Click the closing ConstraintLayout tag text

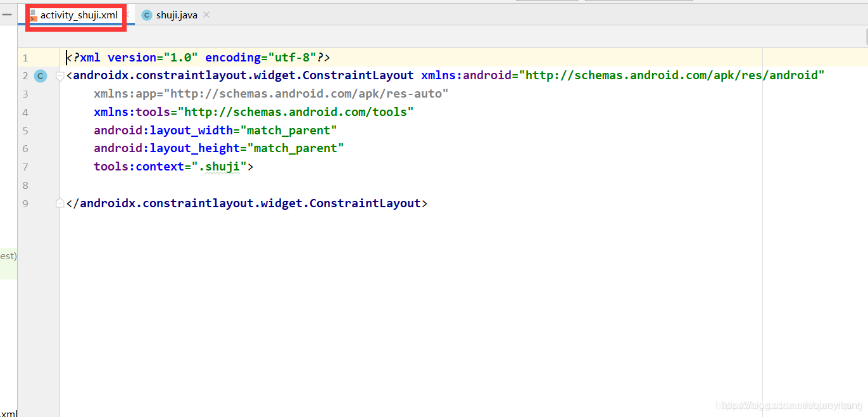247,203
